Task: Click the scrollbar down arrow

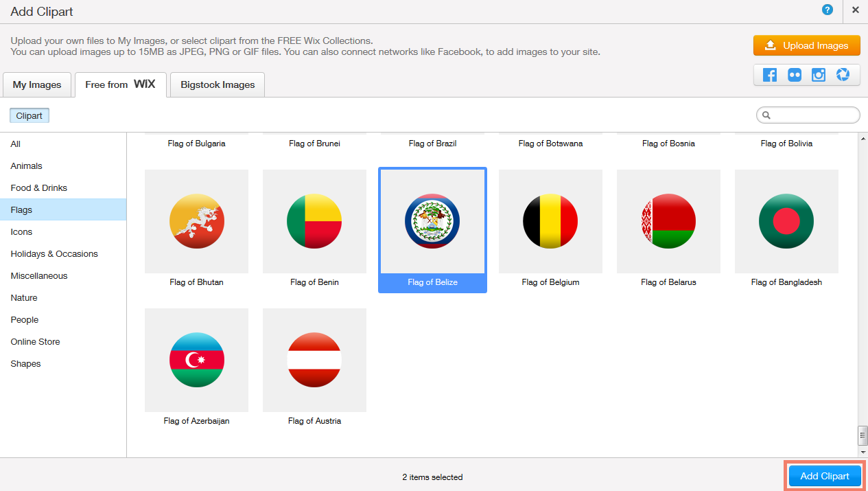Action: pos(863,452)
